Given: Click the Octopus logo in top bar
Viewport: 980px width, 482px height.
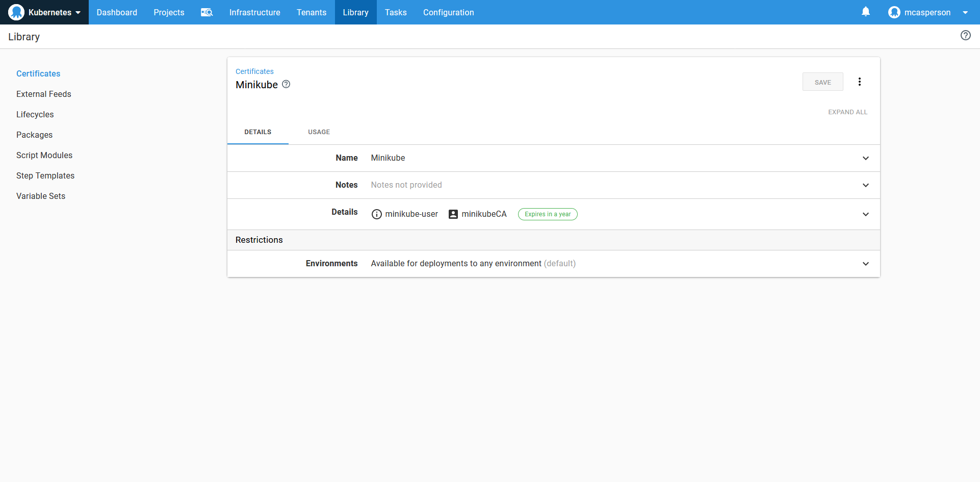Looking at the screenshot, I should (16, 12).
